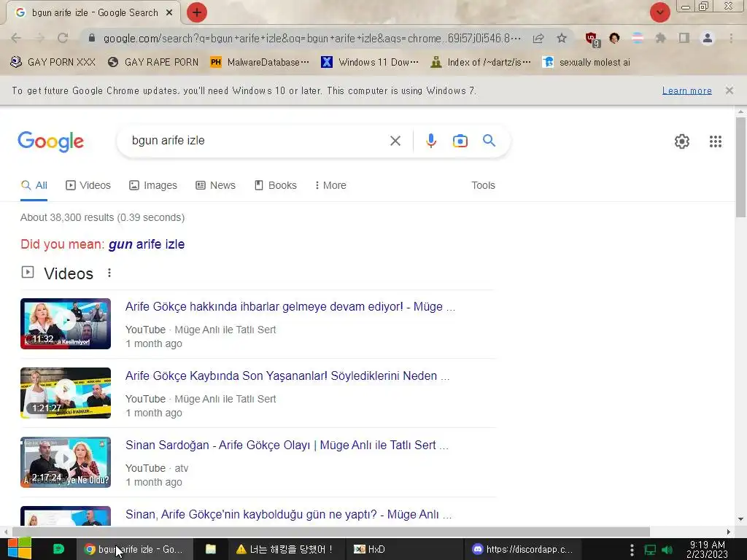This screenshot has height=560, width=747.
Task: Click the horizontal scrollbar thumb
Action: pyautogui.click(x=331, y=532)
